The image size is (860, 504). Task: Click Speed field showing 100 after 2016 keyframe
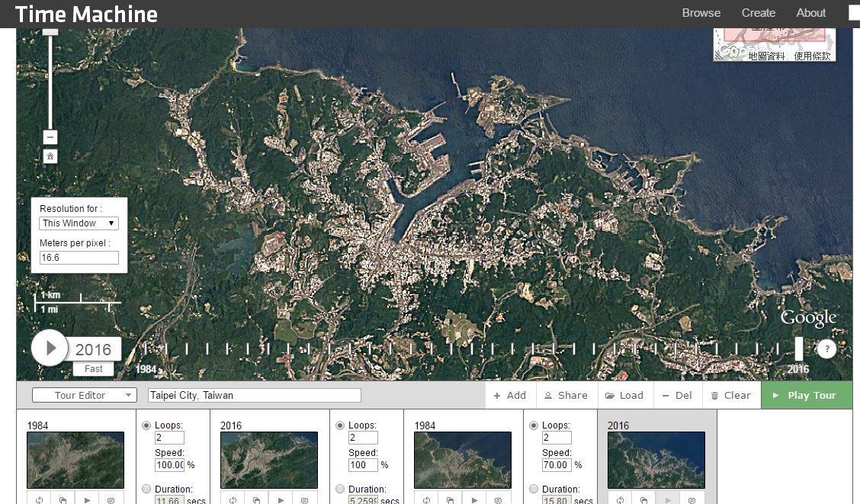pos(363,465)
